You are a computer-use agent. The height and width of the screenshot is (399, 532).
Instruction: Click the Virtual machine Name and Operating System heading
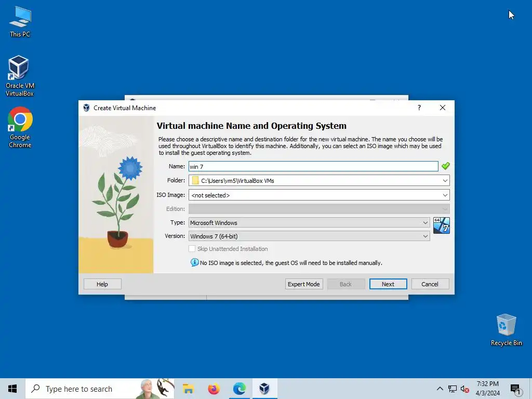point(251,126)
